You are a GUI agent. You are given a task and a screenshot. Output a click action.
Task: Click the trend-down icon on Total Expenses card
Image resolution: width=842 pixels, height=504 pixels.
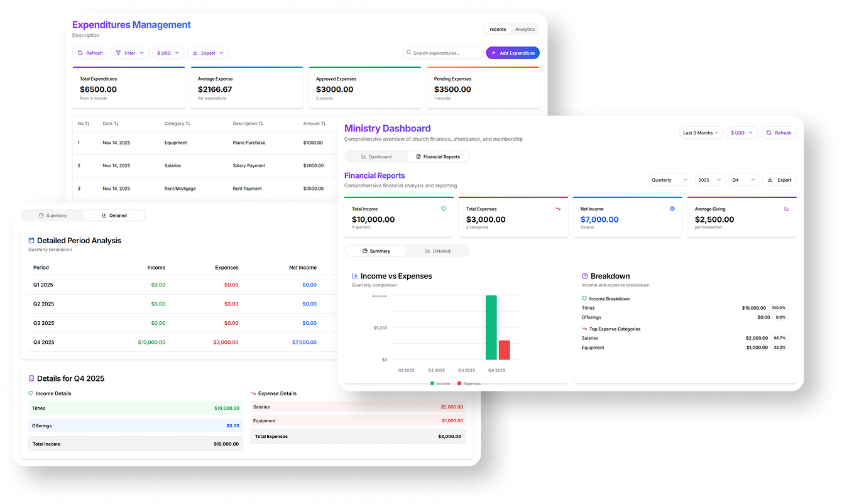tap(558, 209)
